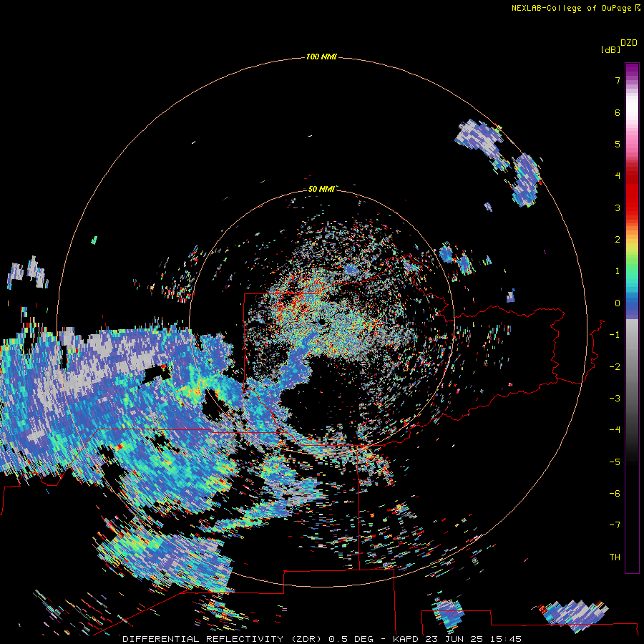Click the -1 value on color scale
This screenshot has width=644, height=644.
click(x=615, y=335)
